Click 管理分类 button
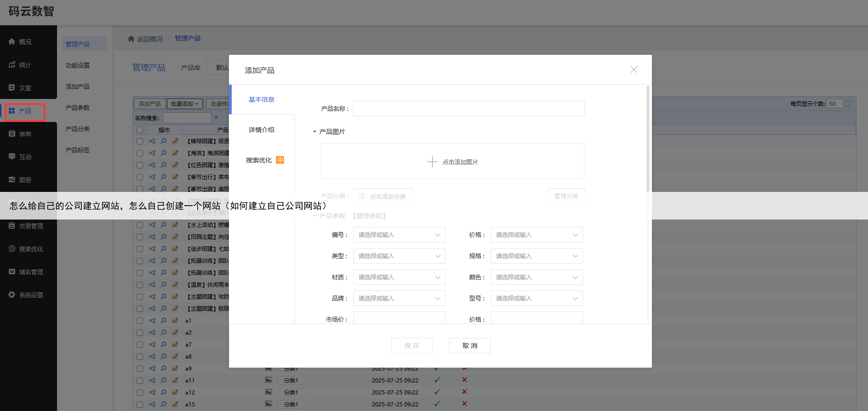868x411 pixels. click(566, 196)
